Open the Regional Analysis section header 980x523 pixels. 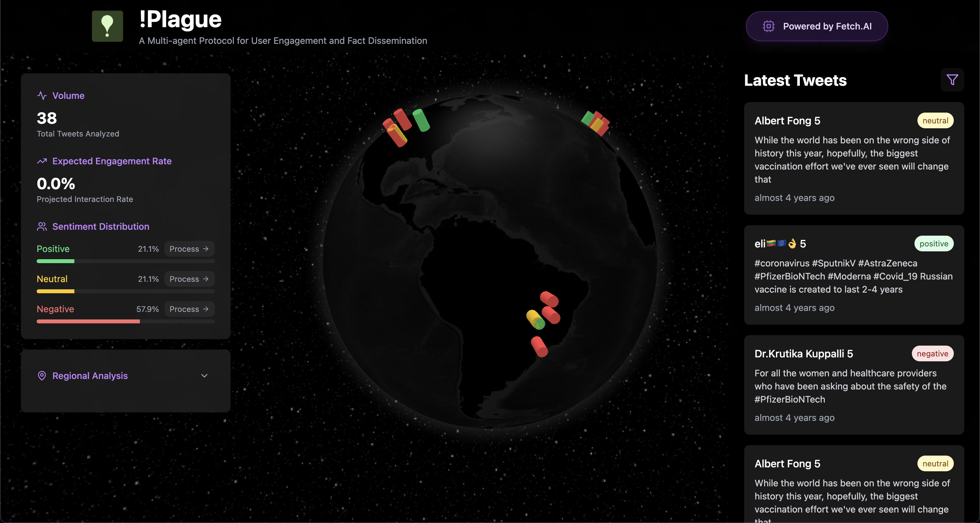pyautogui.click(x=90, y=375)
